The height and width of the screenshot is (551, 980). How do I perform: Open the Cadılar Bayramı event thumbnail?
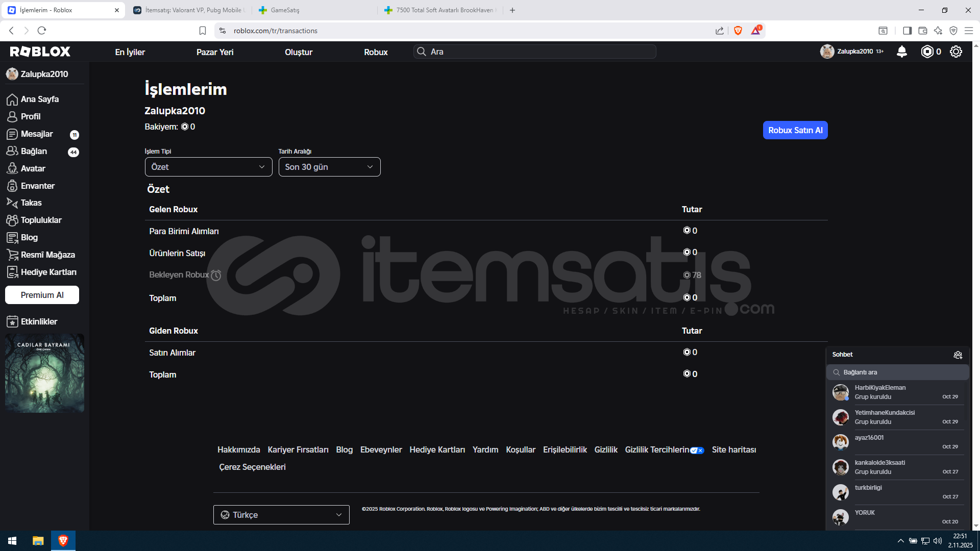[x=44, y=373]
